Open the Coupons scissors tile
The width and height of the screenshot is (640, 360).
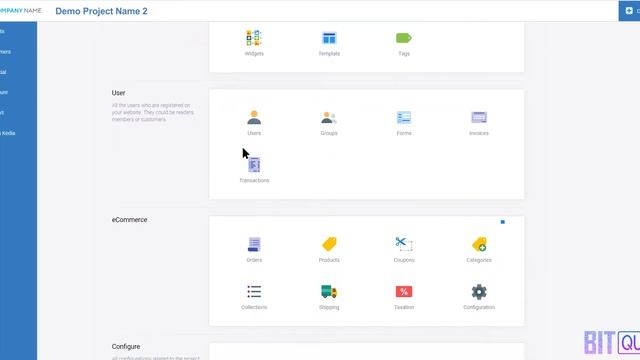pos(404,249)
